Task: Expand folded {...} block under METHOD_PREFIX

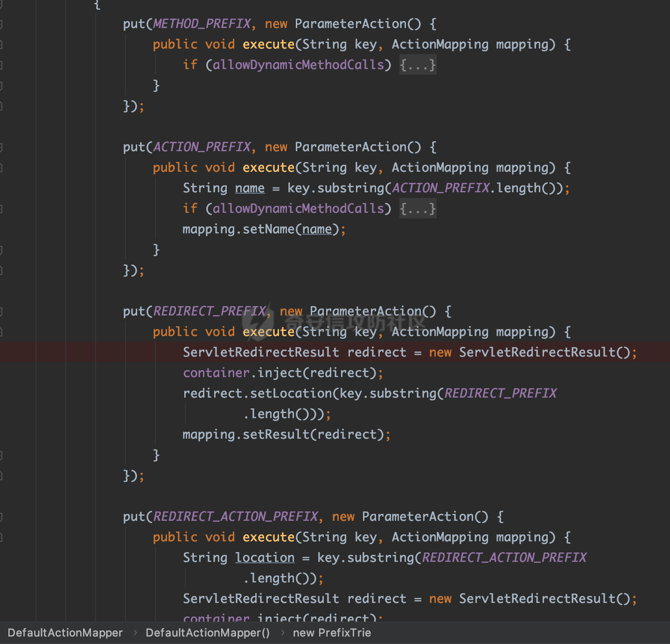Action: coord(418,65)
